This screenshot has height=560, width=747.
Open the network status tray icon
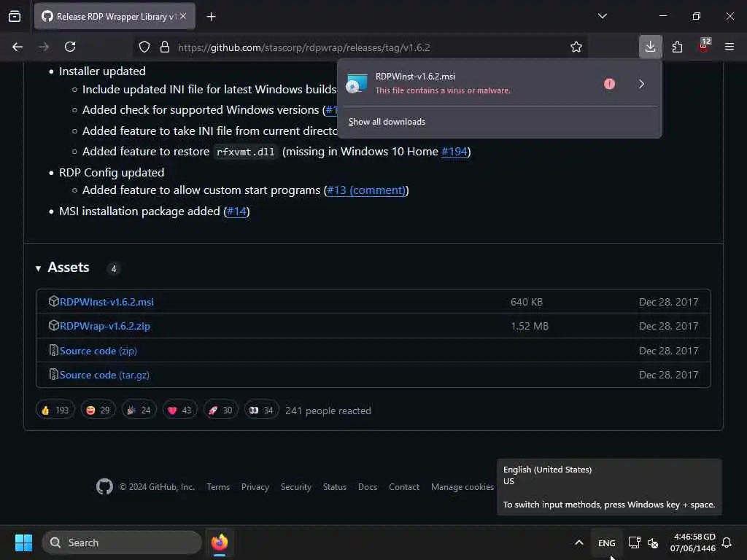click(634, 542)
